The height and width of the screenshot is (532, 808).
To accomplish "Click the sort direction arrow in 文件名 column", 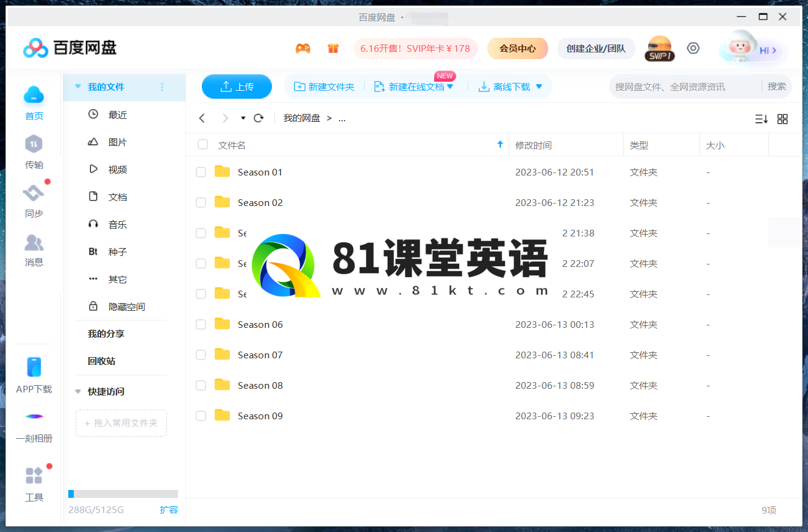I will click(x=500, y=144).
